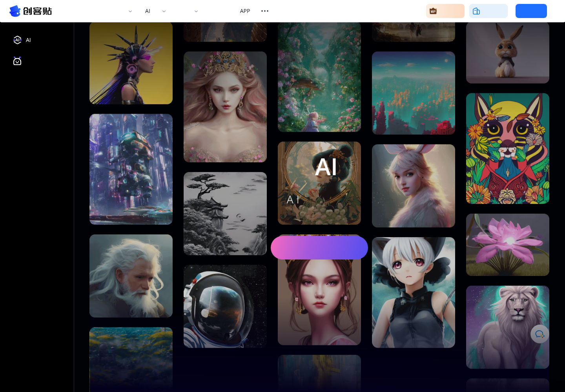Open the woman with jeweled crown portrait
Image resolution: width=565 pixels, height=392 pixels.
(x=225, y=107)
